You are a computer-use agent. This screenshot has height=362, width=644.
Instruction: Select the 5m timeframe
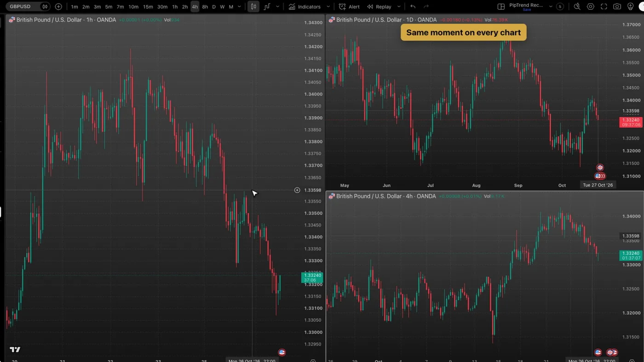(109, 6)
